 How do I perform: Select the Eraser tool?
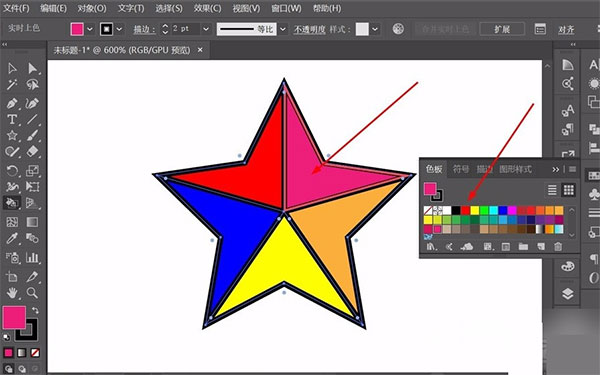pos(33,152)
